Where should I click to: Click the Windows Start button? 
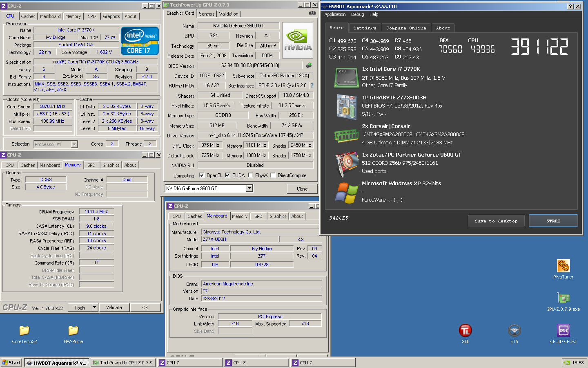(x=11, y=363)
